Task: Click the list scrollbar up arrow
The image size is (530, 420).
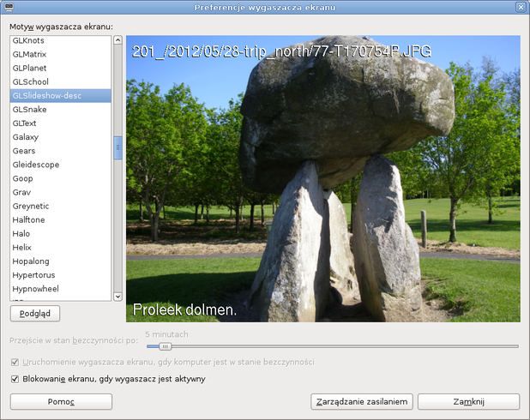Action: (117, 40)
